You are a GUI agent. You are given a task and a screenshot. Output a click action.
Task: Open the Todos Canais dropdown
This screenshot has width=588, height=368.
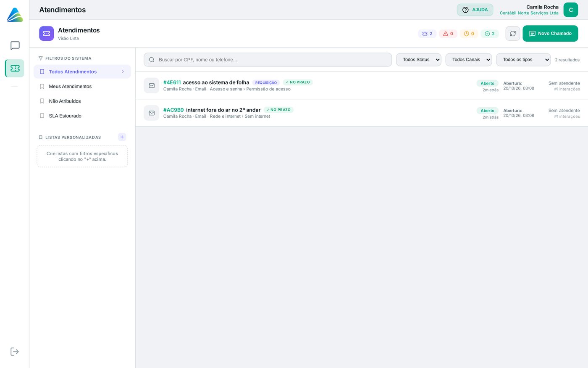pos(469,60)
